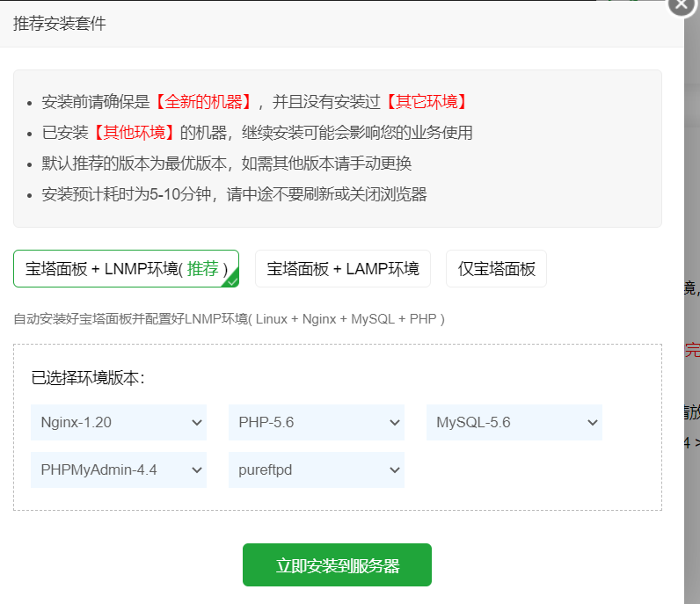Click the 推荐安装套件 title text
The height and width of the screenshot is (604, 700).
[60, 24]
